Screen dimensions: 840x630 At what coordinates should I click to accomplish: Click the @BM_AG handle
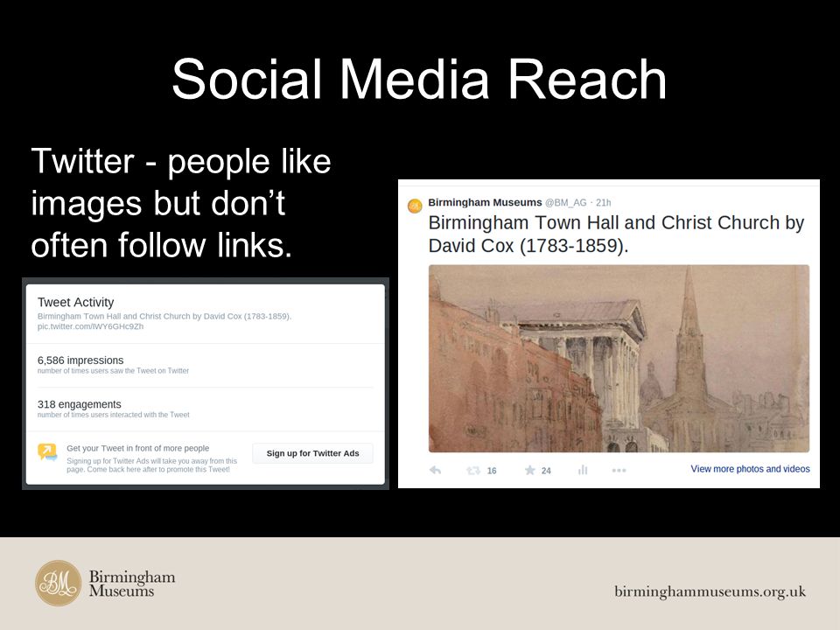[566, 202]
